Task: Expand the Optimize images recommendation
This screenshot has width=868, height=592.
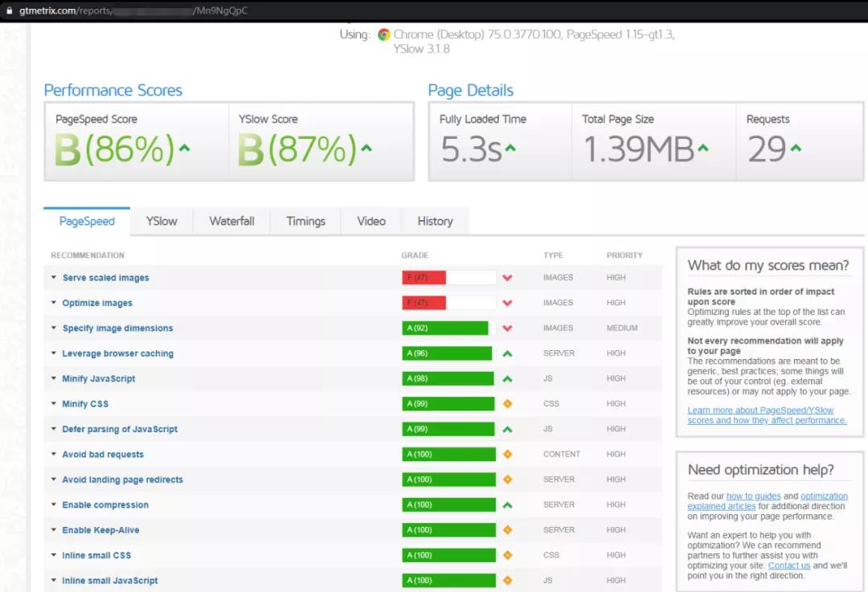Action: (x=97, y=303)
